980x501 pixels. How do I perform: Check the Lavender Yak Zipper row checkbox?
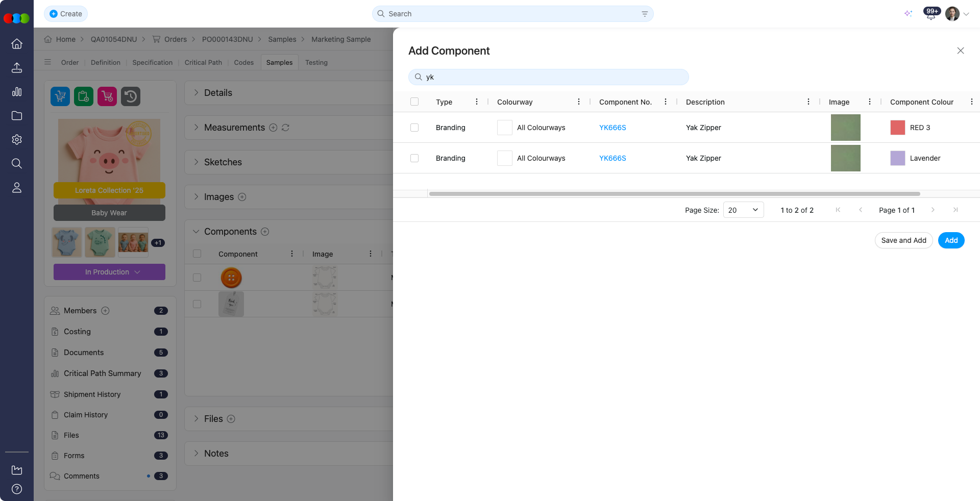(x=414, y=158)
